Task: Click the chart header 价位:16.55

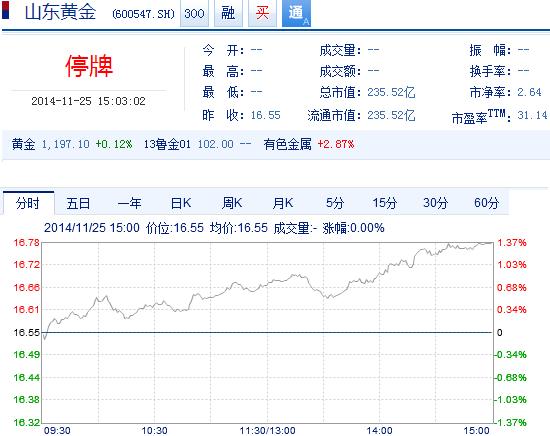Action: click(x=175, y=228)
